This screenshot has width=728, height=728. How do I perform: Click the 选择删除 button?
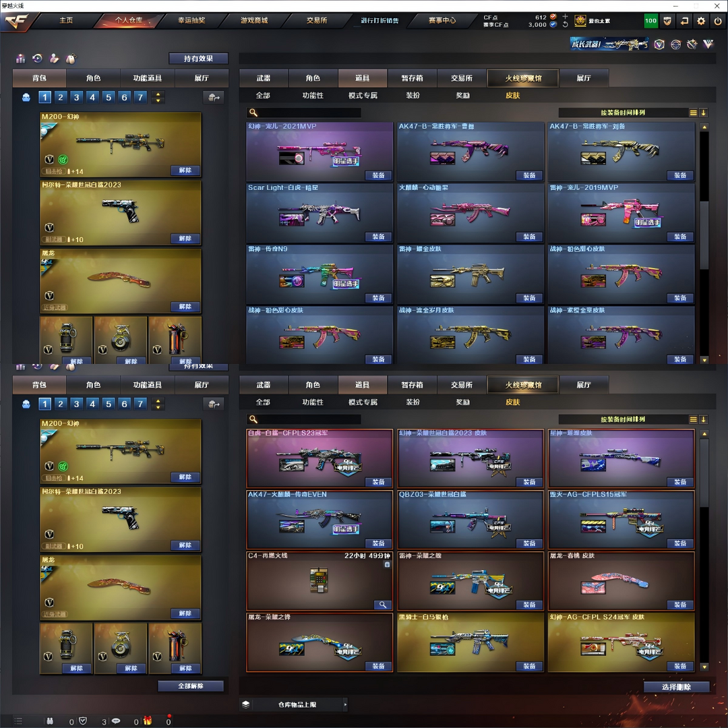676,687
